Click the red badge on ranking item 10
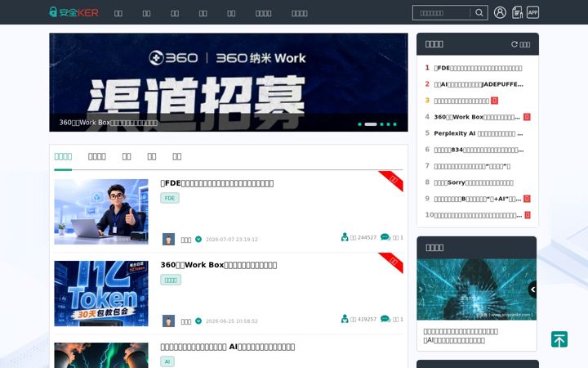Viewport: 588px width, 368px height. click(528, 215)
